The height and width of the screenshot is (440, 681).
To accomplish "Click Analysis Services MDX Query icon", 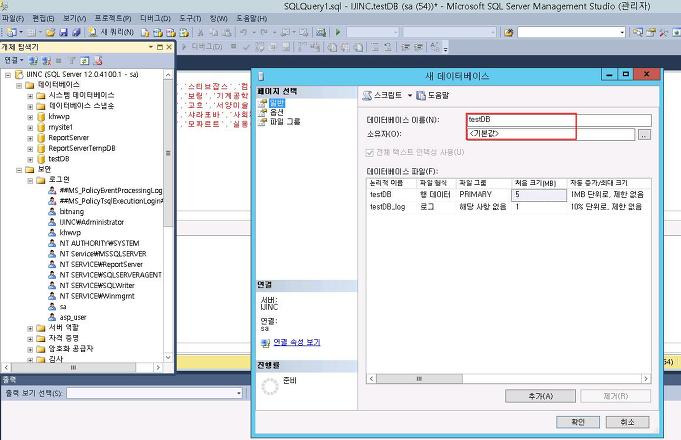I will click(x=158, y=33).
